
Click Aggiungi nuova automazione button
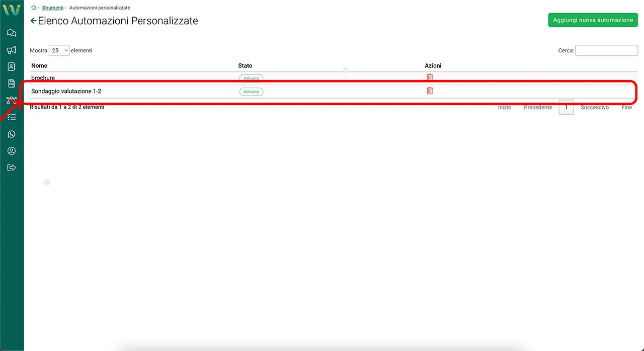pos(593,20)
